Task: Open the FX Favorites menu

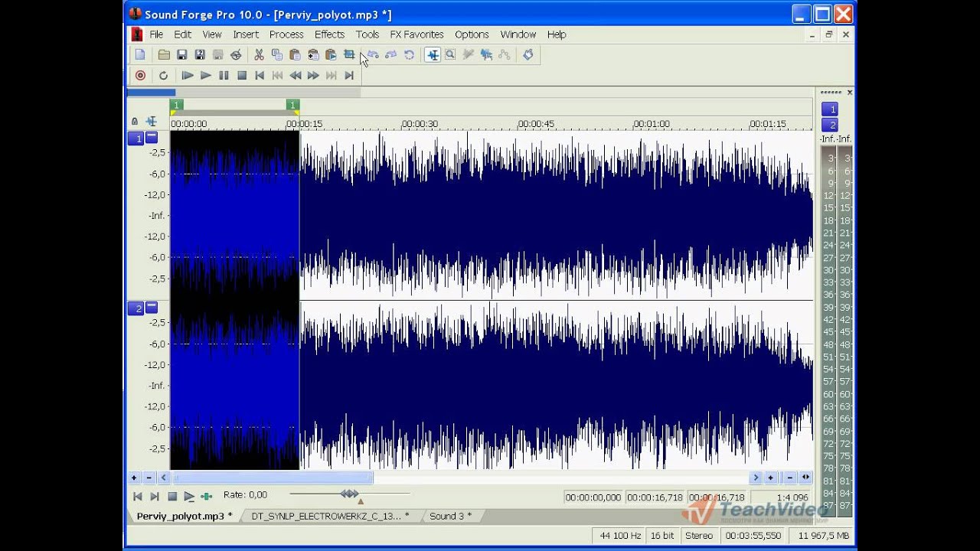Action: coord(416,34)
